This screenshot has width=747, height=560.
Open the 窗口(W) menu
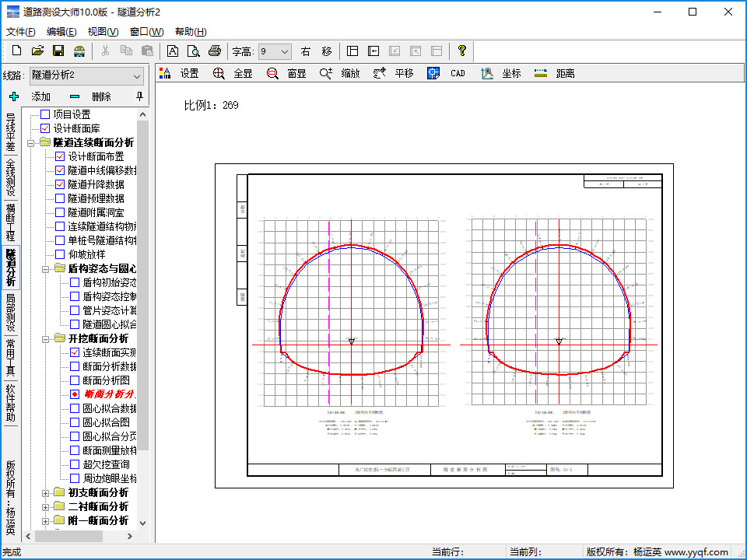point(147,31)
